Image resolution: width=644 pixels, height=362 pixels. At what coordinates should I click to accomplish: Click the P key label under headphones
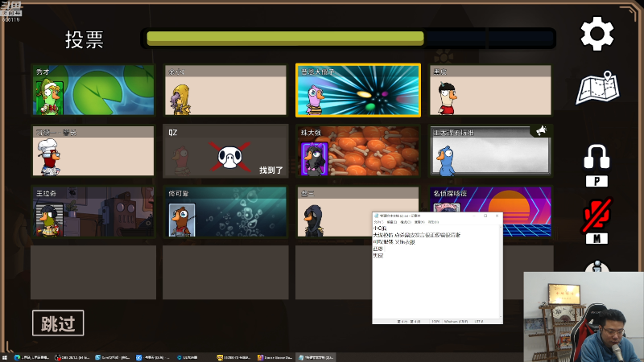coord(597,182)
